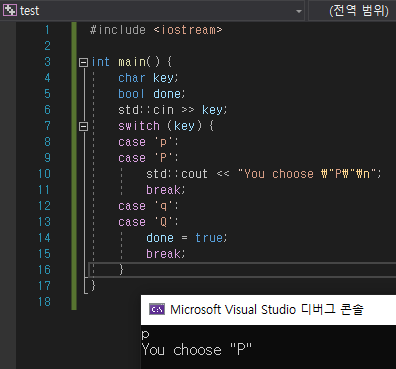Click the #include <iostream> line
This screenshot has width=396, height=369.
pyautogui.click(x=156, y=30)
